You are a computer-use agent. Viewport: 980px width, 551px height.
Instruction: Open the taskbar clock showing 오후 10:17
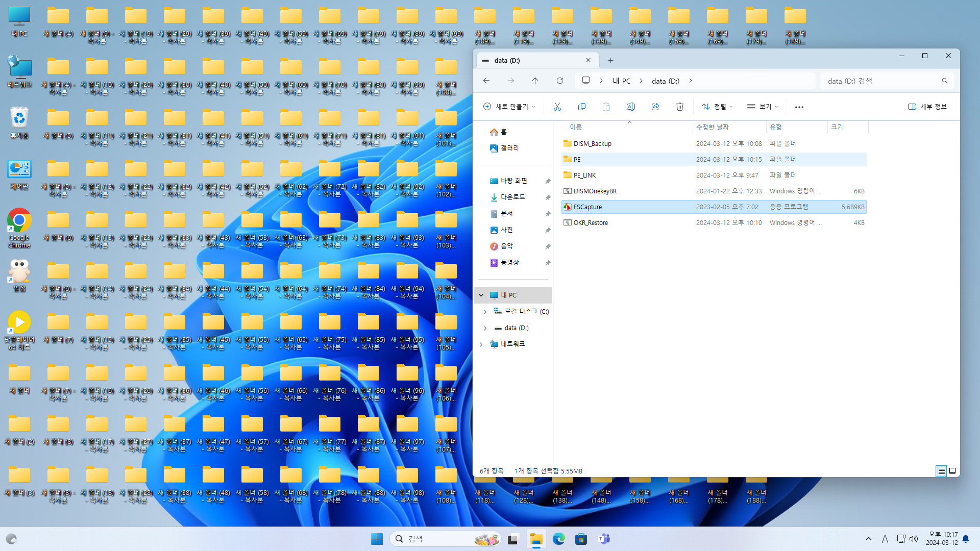(942, 539)
